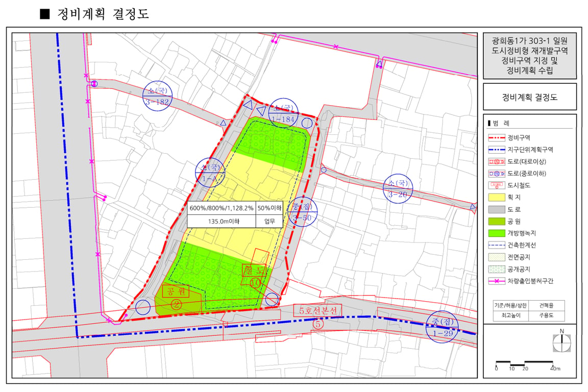
Task: Click the gray 도로 legend swatch
Action: click(x=497, y=209)
